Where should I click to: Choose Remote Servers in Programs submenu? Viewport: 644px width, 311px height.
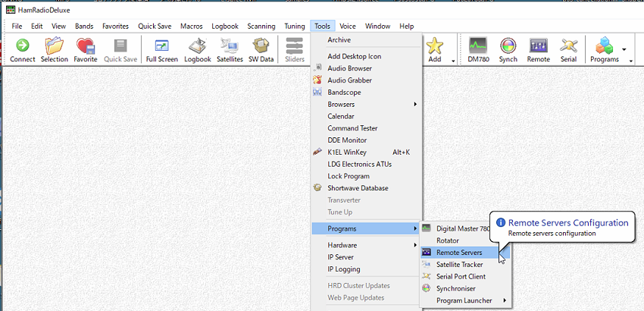tap(465, 253)
